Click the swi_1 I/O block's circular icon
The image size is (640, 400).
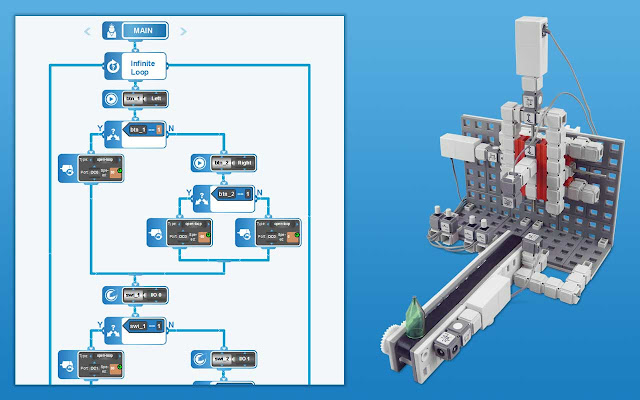coord(112,295)
